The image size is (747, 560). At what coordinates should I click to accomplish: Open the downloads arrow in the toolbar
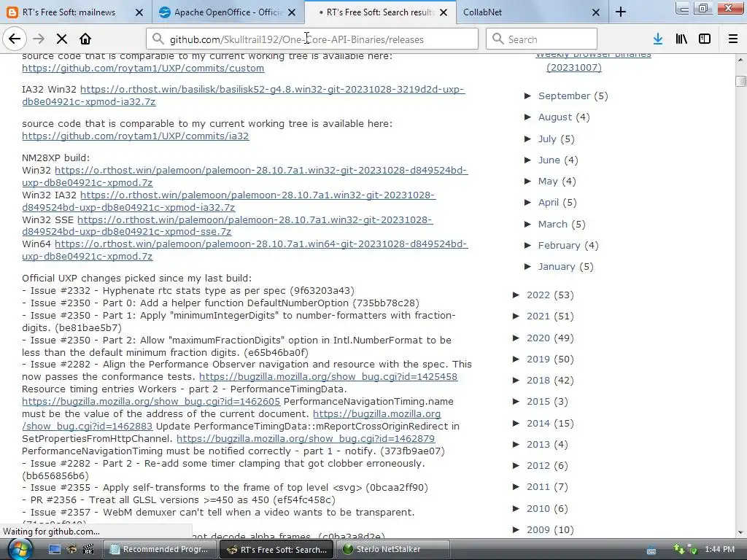coord(658,39)
